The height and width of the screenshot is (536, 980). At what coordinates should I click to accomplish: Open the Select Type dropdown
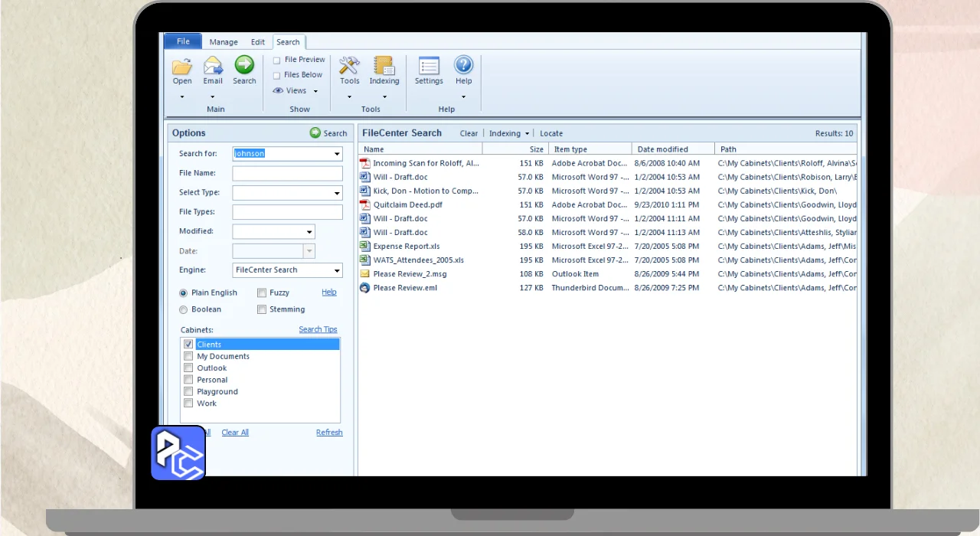point(337,193)
